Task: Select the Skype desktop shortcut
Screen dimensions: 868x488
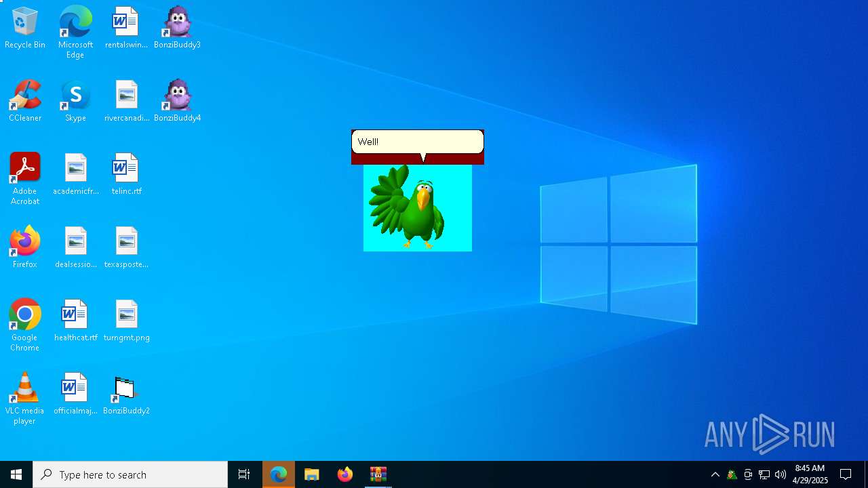Action: 75,102
